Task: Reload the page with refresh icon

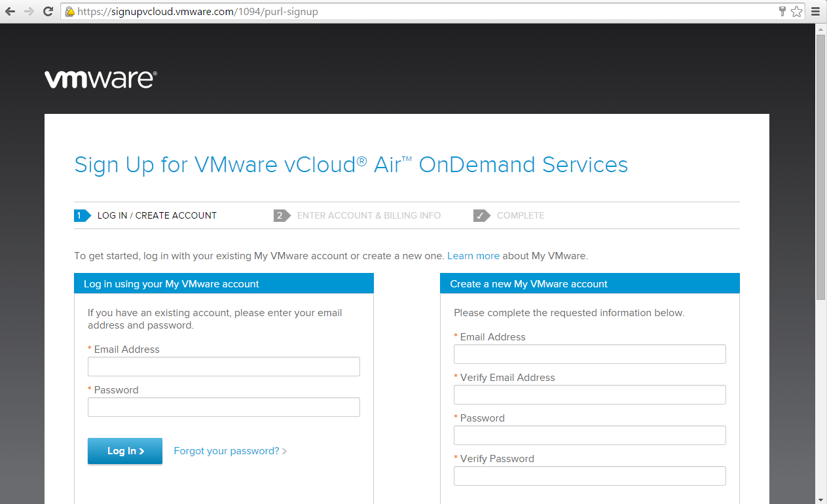Action: 48,11
